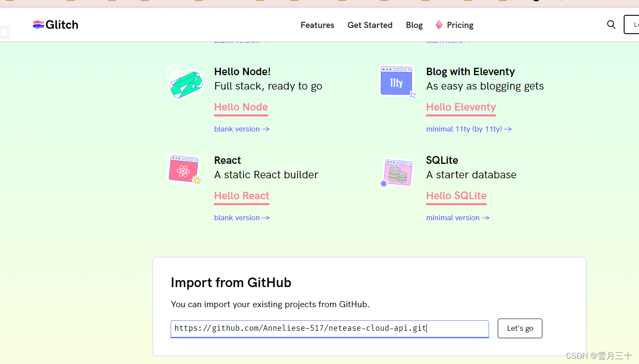The width and height of the screenshot is (639, 364).
Task: Open the blank version link under Hello Node
Action: tap(242, 129)
